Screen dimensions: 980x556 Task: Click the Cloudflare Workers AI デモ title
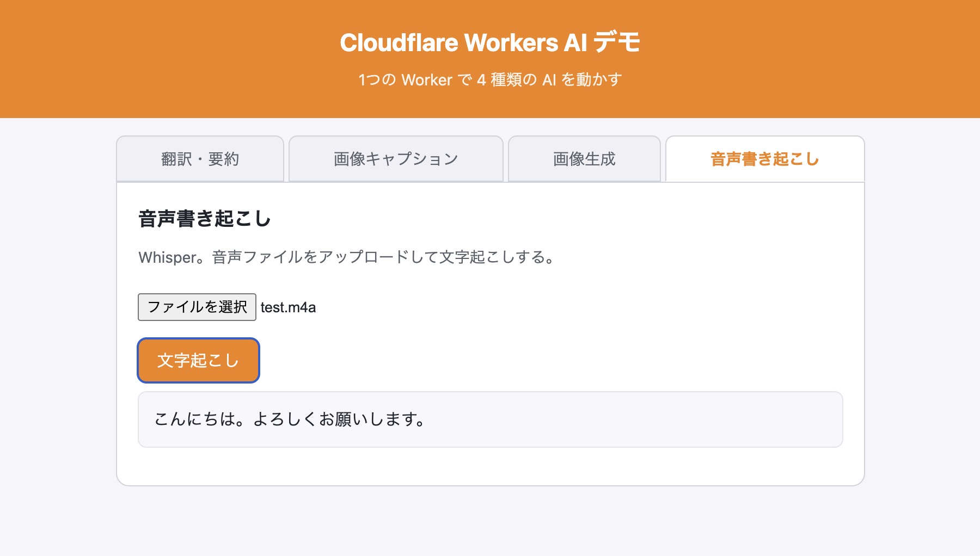[x=490, y=42]
